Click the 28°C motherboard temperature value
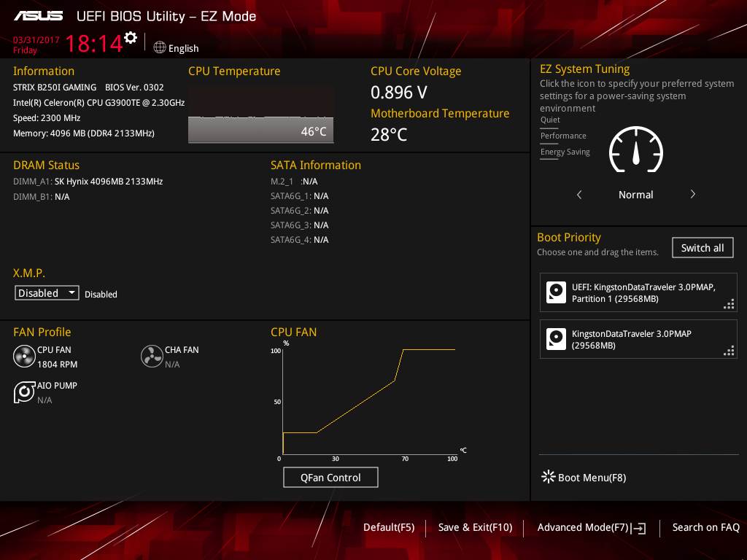Image resolution: width=747 pixels, height=560 pixels. [x=389, y=135]
